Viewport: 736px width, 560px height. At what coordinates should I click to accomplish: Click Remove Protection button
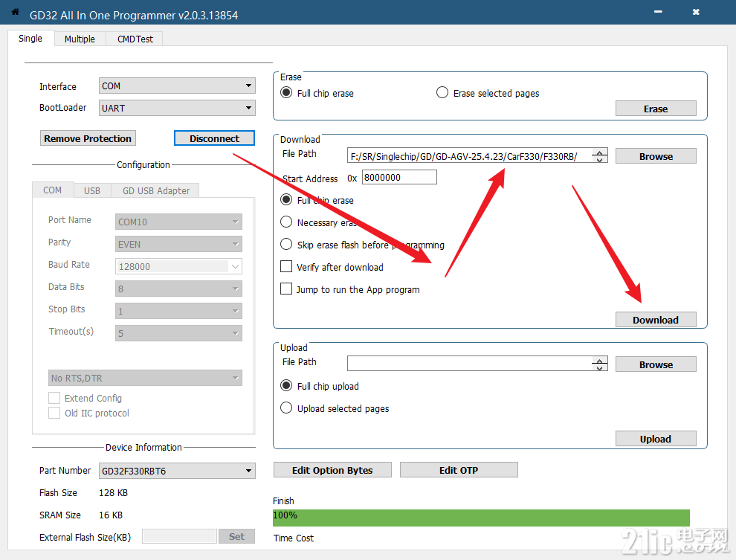click(x=88, y=138)
